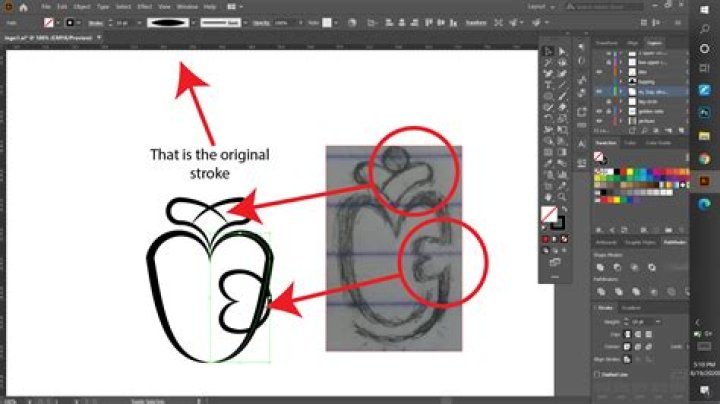Open the brush definition dropdown
The image size is (720, 404).
tap(245, 22)
